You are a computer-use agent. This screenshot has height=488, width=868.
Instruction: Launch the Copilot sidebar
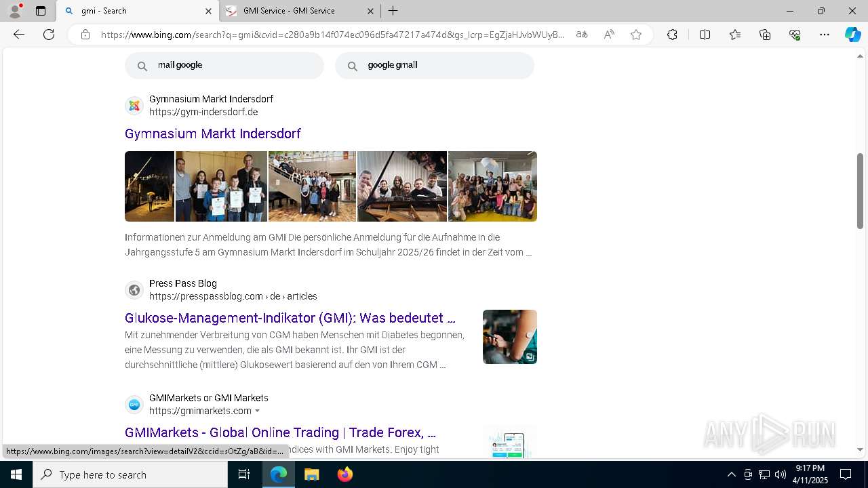[852, 35]
